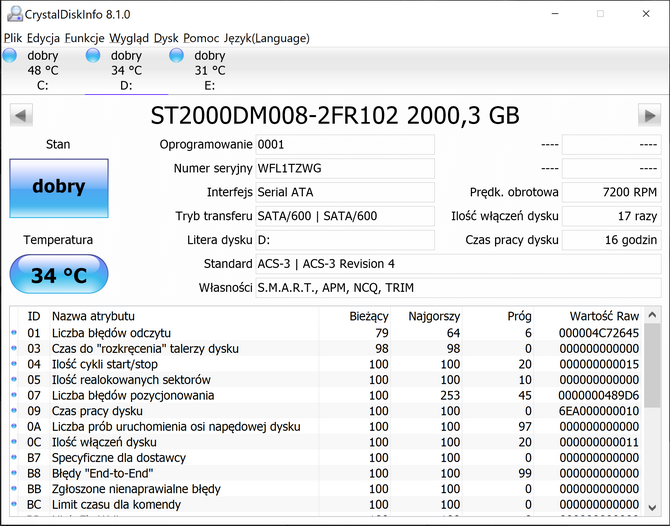Click status dot of attribute B7 row
Image resolution: width=670 pixels, height=526 pixels.
coord(14,457)
